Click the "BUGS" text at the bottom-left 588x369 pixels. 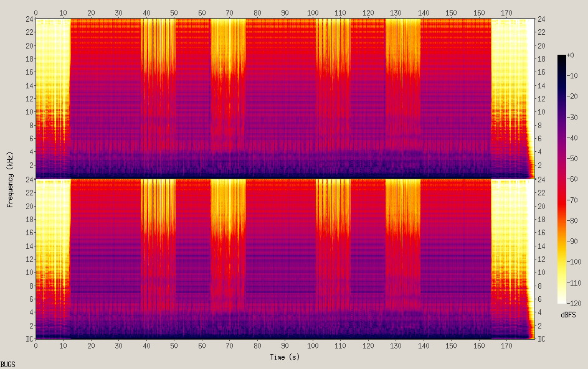(x=7, y=364)
